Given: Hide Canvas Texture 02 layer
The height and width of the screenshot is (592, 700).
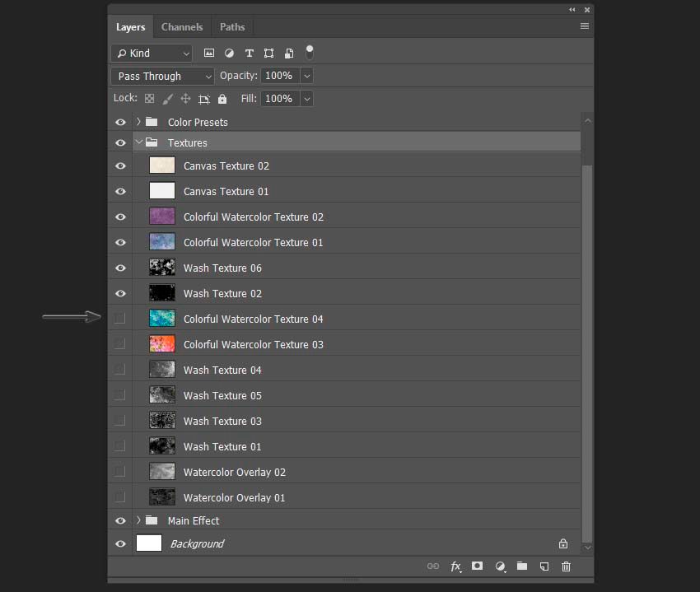Looking at the screenshot, I should tap(120, 165).
